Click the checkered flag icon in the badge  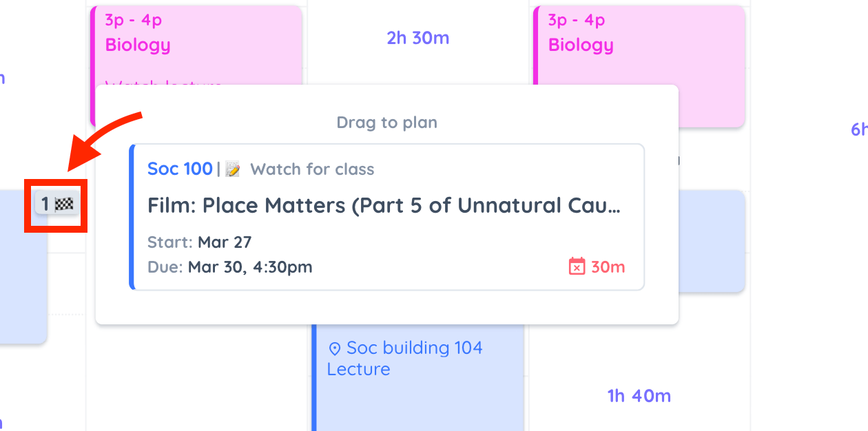(x=64, y=204)
